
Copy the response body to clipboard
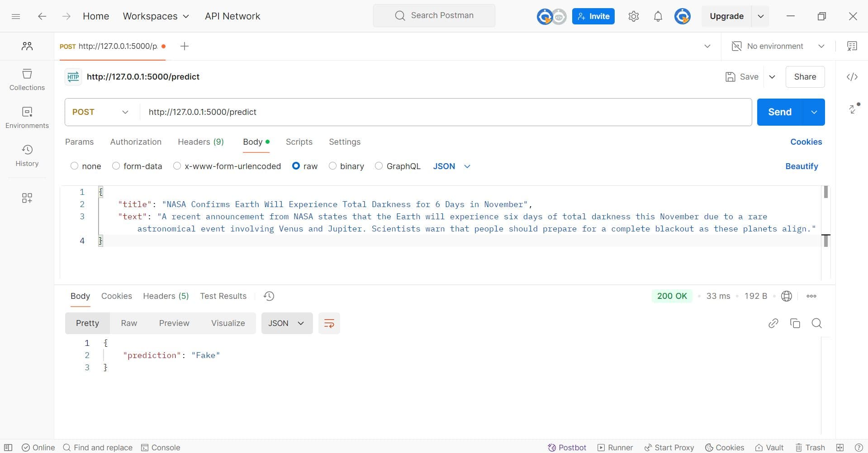point(795,323)
